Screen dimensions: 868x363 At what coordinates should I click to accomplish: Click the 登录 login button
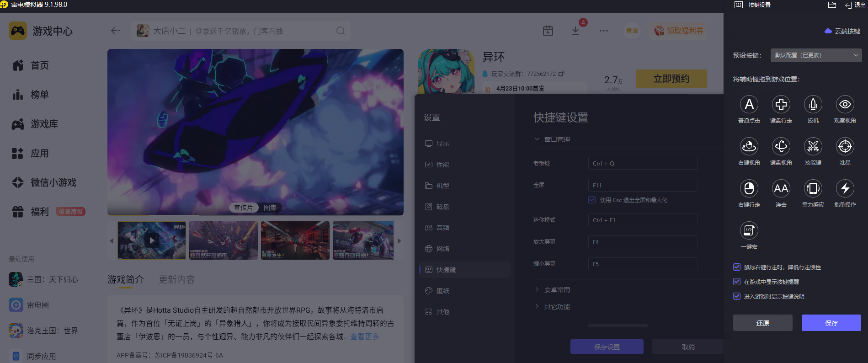[x=632, y=31]
